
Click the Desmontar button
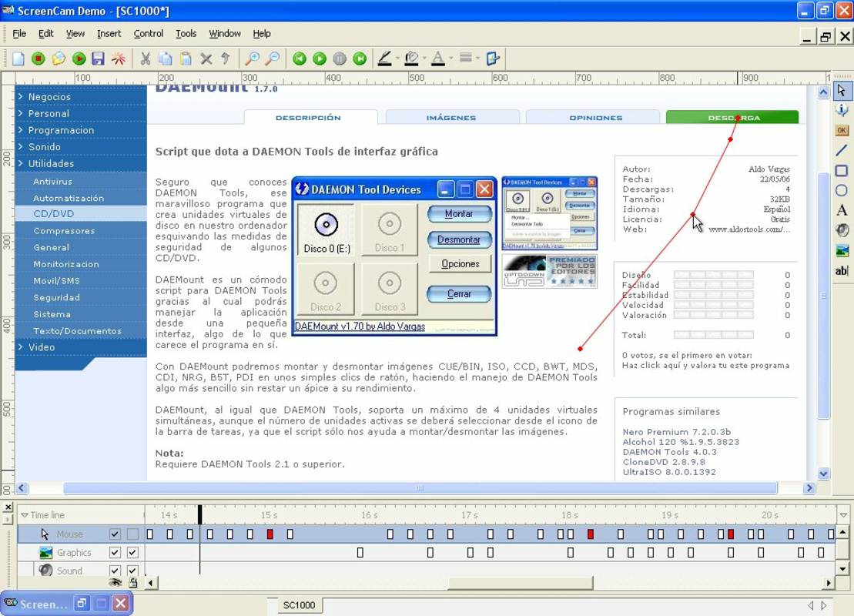[x=459, y=239]
